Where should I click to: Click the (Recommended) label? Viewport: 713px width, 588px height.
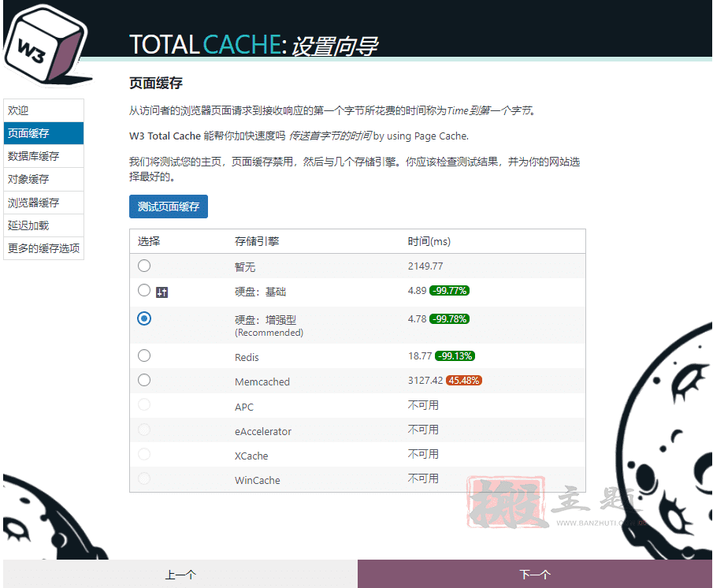click(269, 333)
